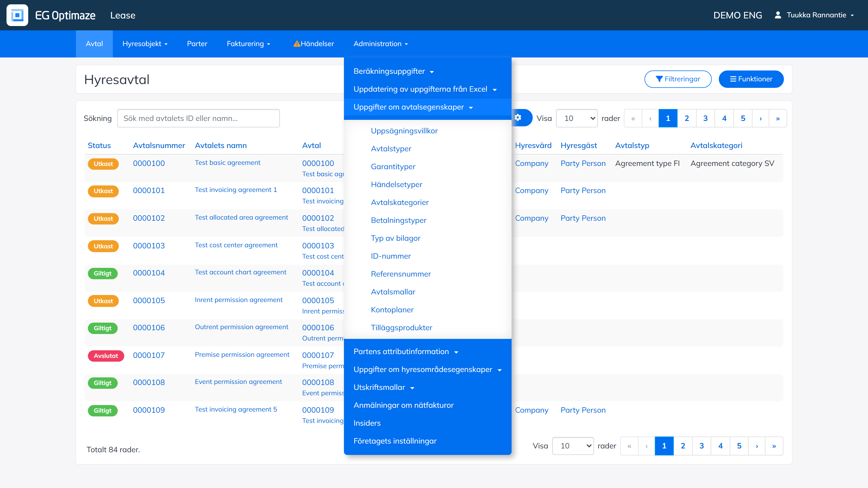Viewport: 868px width, 488px height.
Task: Select Avtalstyper menu entry
Action: [391, 149]
